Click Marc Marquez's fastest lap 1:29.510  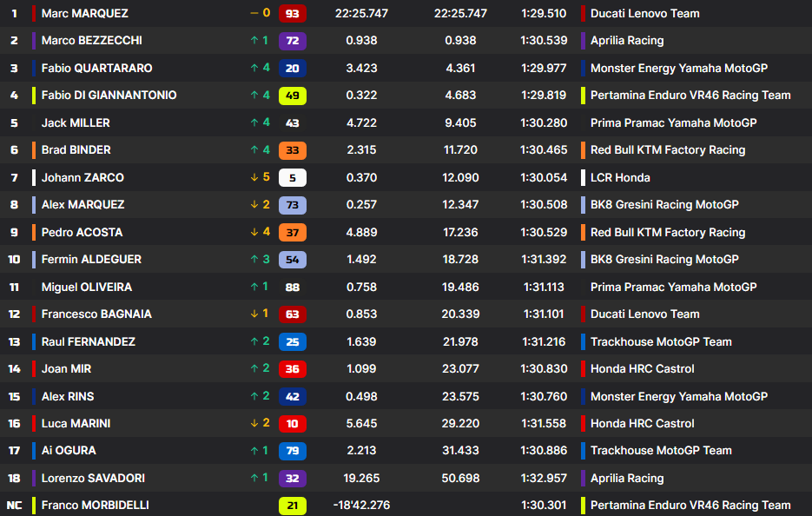[x=544, y=14]
